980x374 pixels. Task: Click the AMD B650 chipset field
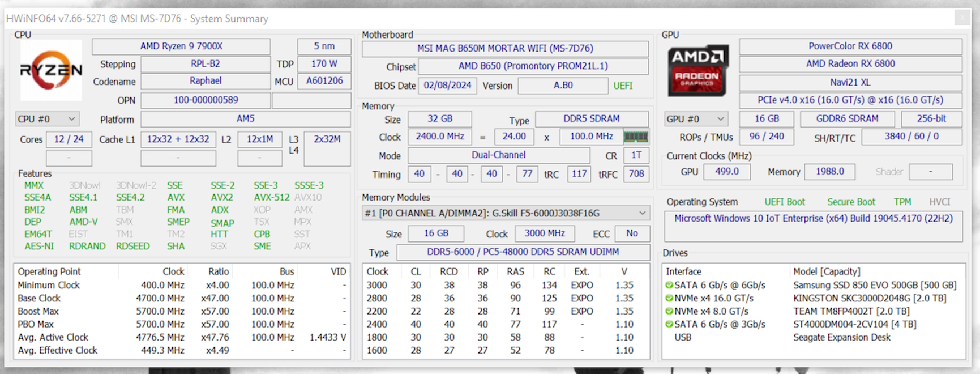[x=533, y=66]
